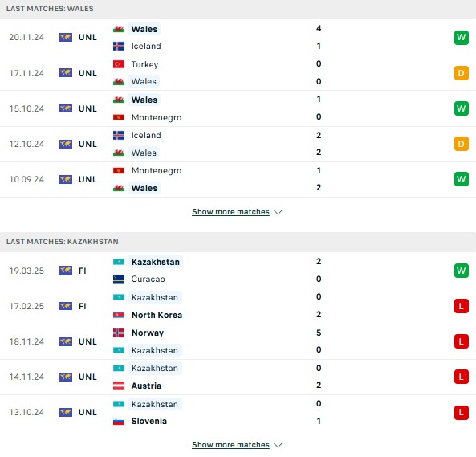Open the North Korea team link

[x=157, y=315]
